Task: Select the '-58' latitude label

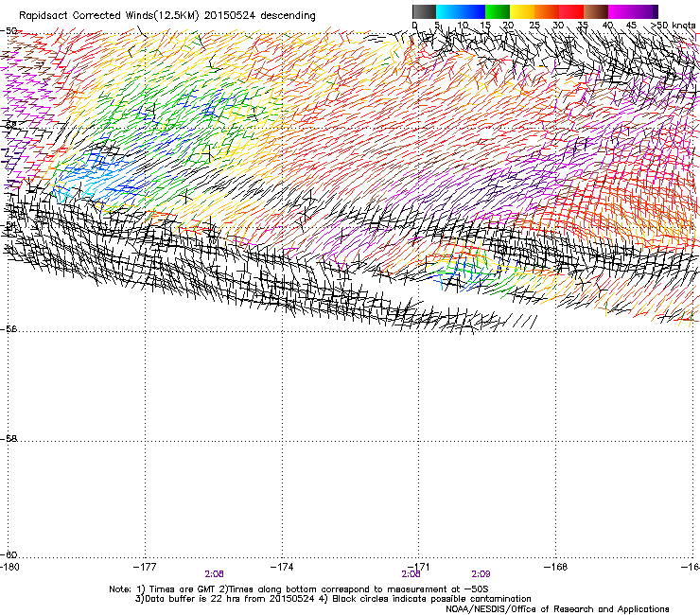Action: (x=9, y=439)
